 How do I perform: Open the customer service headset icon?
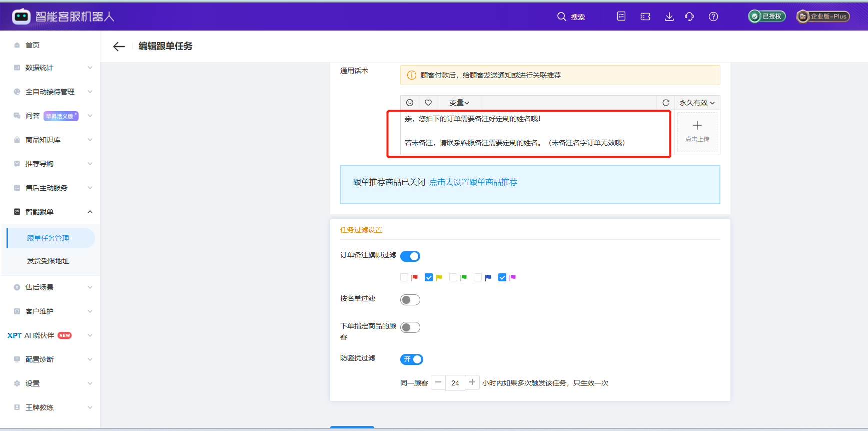[x=689, y=17]
